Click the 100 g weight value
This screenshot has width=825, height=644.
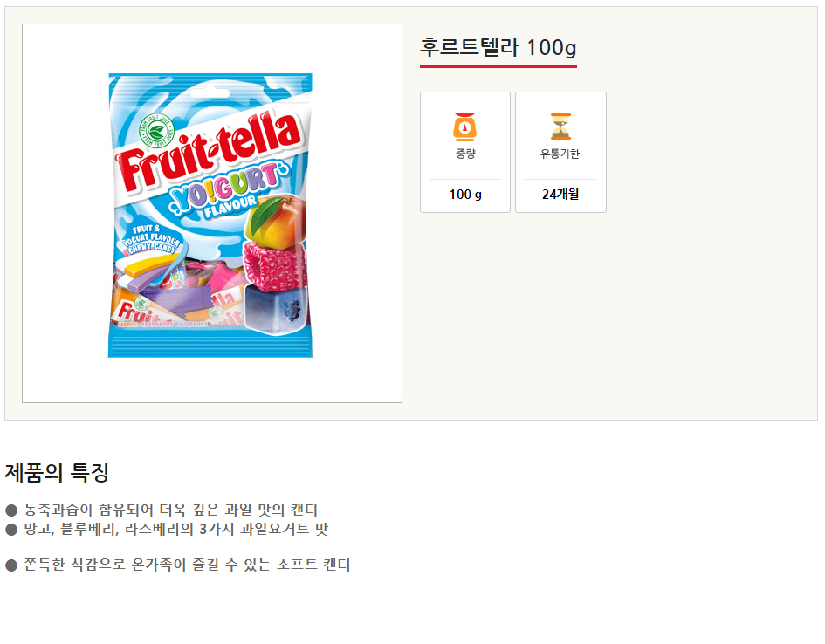(465, 195)
